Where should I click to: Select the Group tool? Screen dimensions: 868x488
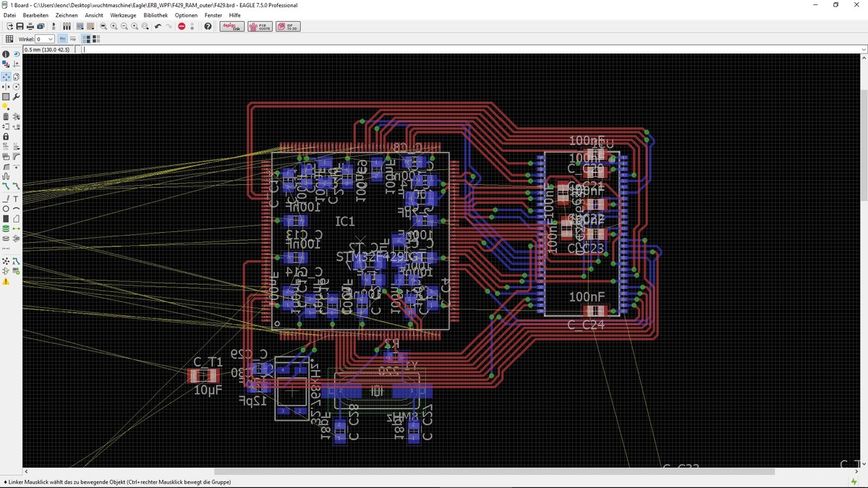tap(6, 97)
